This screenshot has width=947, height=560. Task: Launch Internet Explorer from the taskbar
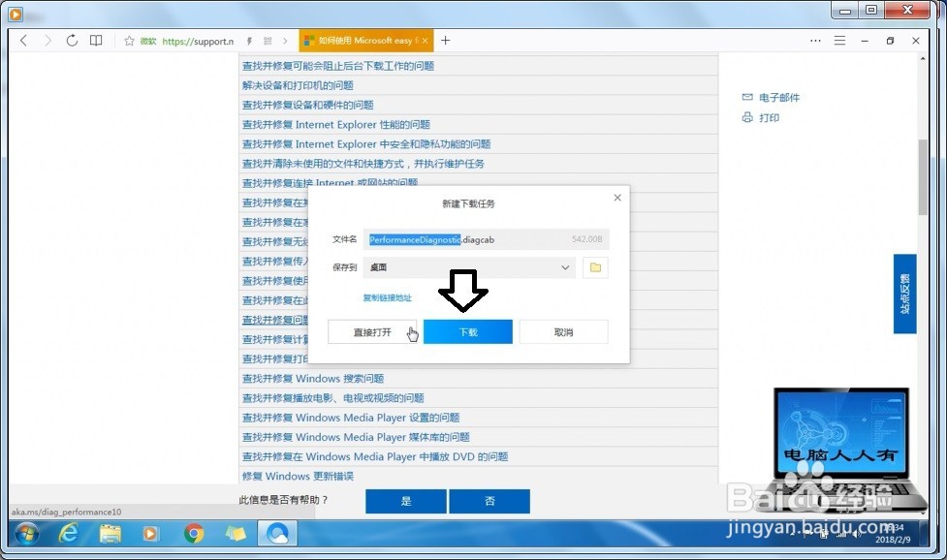[68, 534]
